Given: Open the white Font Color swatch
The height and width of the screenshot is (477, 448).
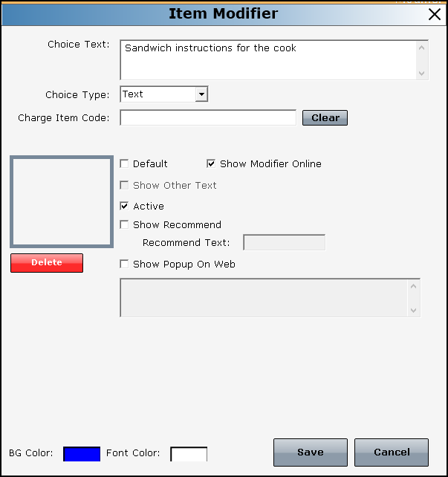Looking at the screenshot, I should tap(189, 454).
